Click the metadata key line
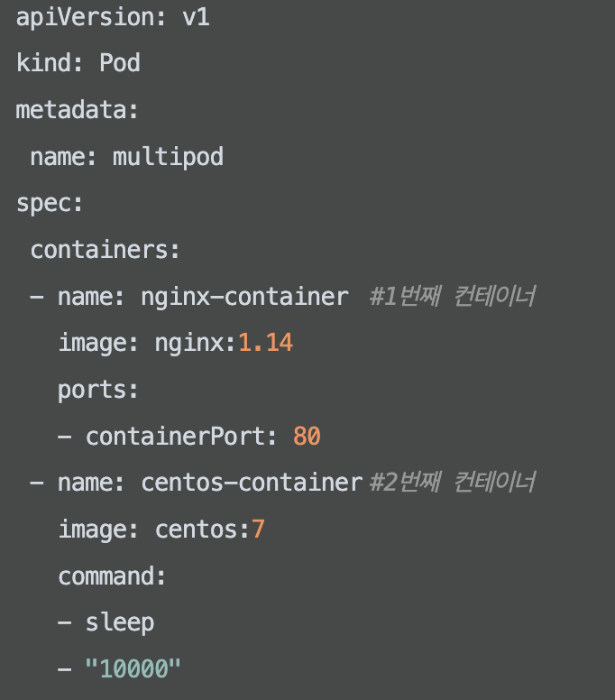This screenshot has height=700, width=615. coord(77,110)
